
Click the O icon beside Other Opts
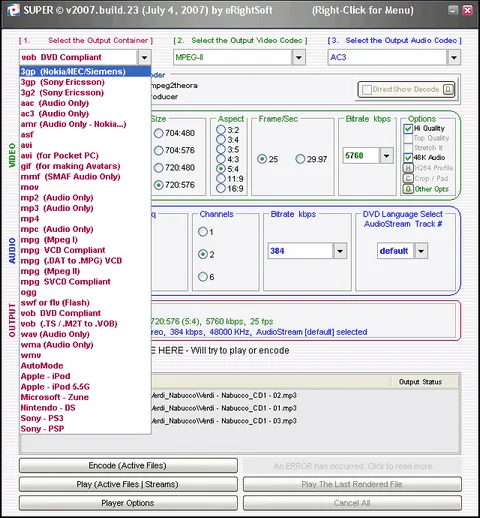408,189
